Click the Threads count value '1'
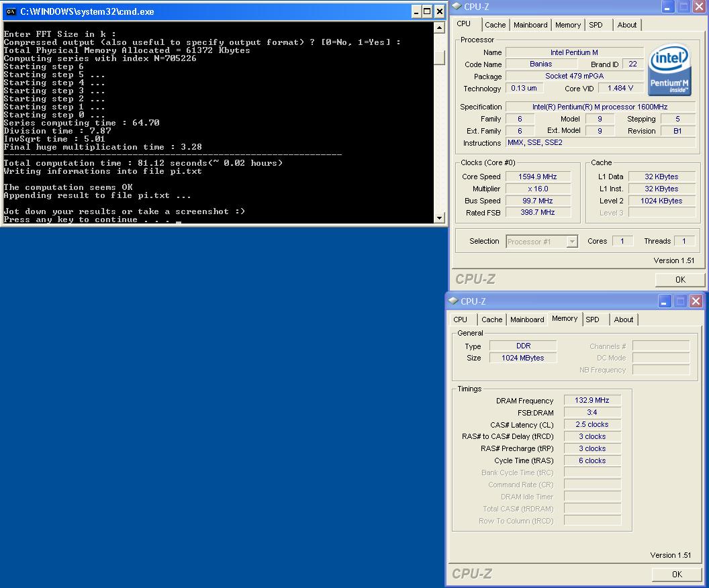This screenshot has height=588, width=709. click(x=684, y=242)
